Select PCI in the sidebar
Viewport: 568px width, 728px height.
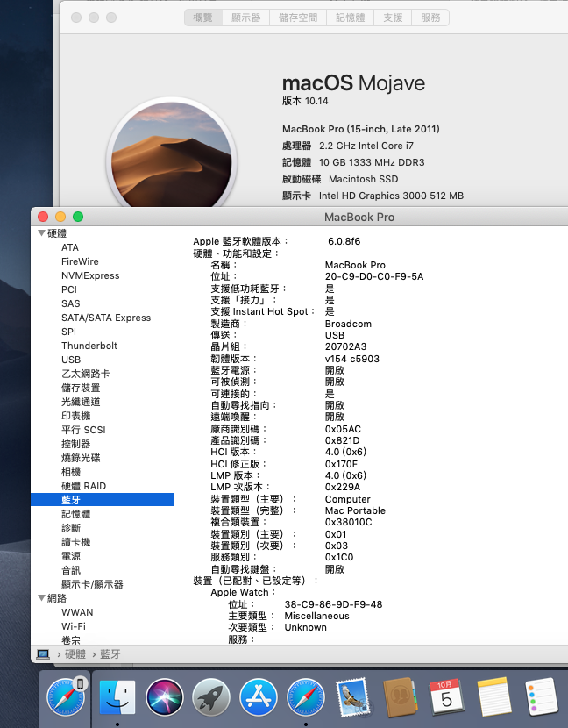(x=69, y=289)
